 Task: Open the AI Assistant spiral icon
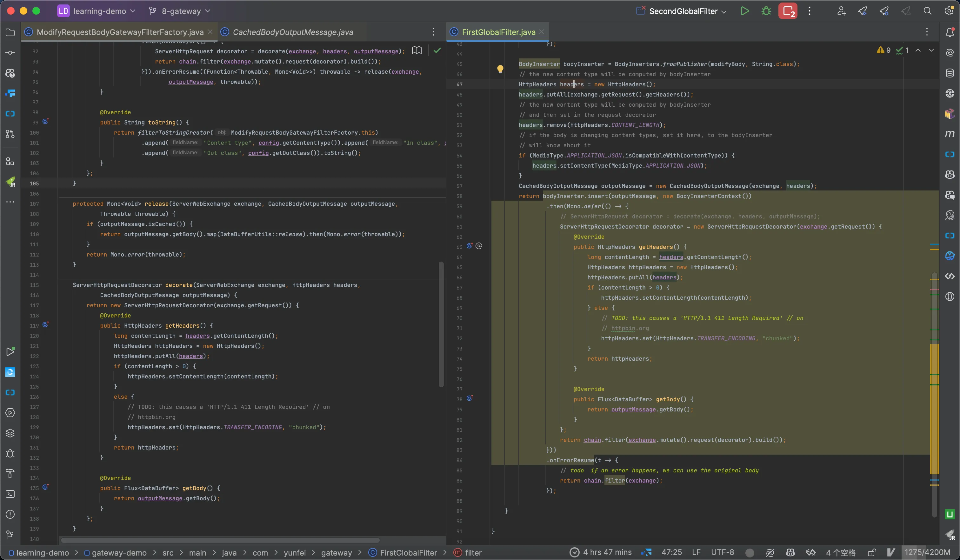click(950, 53)
